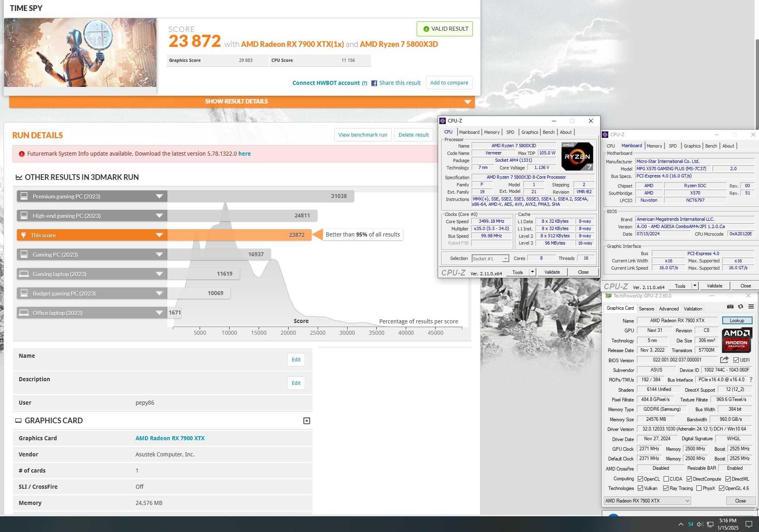Open network settings tray icon
Image resolution: width=759 pixels, height=532 pixels.
coord(710,525)
